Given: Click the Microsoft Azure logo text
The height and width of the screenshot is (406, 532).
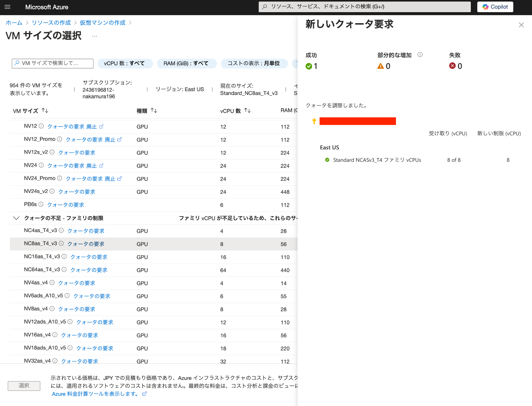Looking at the screenshot, I should point(47,7).
